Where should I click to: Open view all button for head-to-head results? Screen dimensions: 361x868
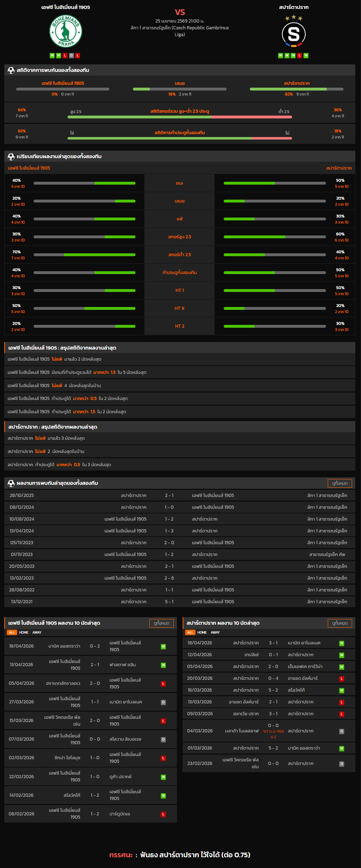340,483
